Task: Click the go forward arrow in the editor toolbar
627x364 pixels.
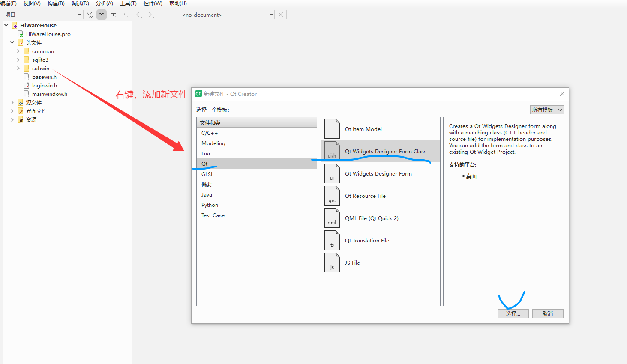Action: pos(150,15)
